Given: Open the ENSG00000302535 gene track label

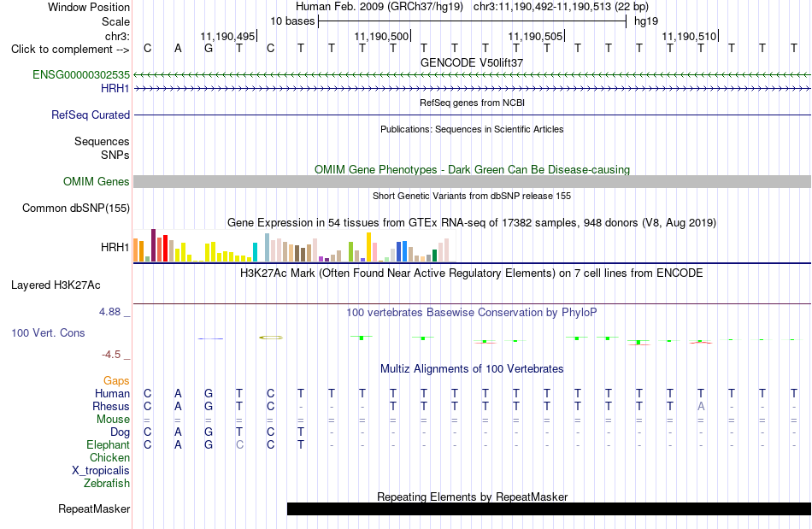Looking at the screenshot, I should [81, 74].
